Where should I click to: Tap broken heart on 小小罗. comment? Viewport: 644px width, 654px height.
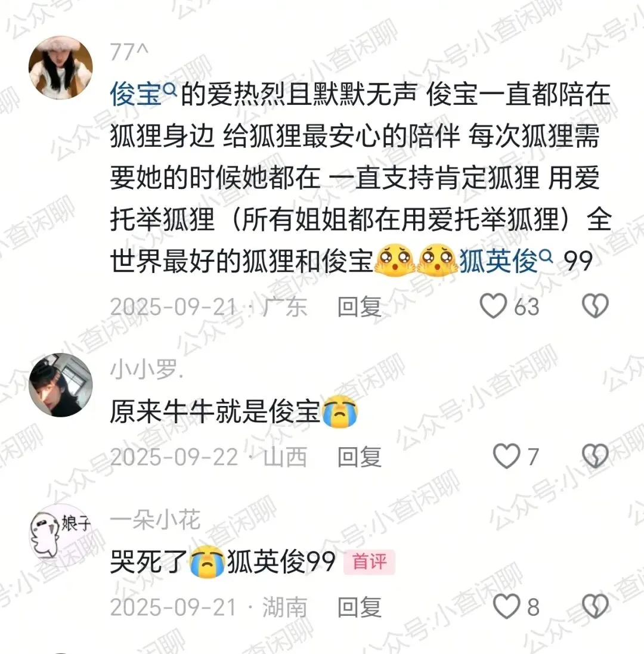point(595,456)
